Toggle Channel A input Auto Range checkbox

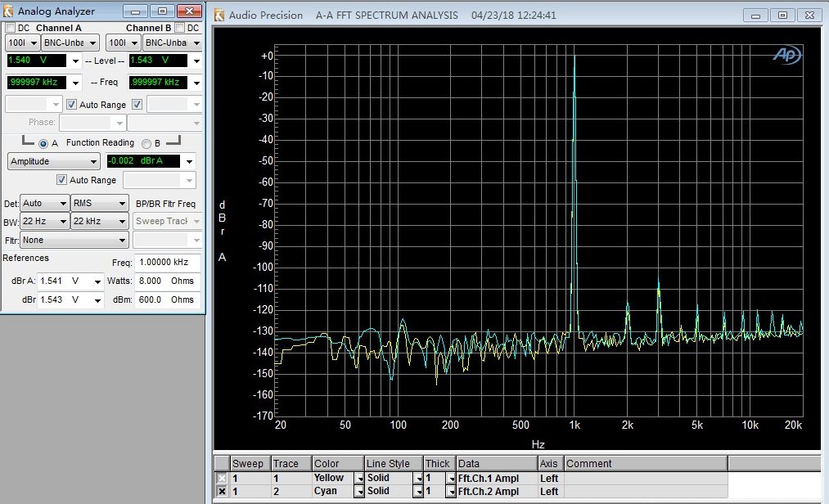71,104
